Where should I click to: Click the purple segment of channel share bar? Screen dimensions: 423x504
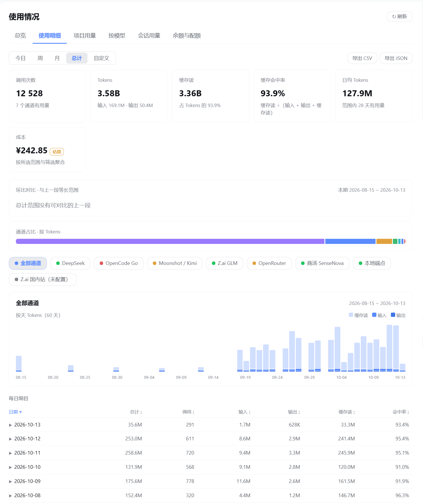(x=170, y=241)
